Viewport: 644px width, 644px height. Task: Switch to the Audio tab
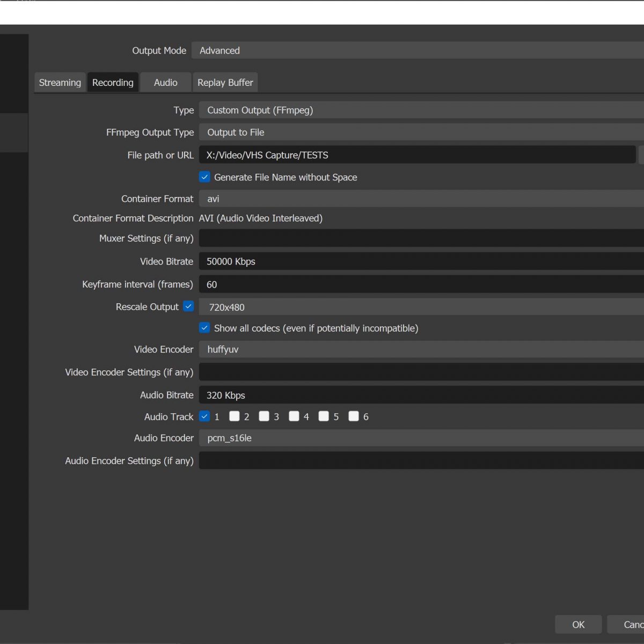pyautogui.click(x=165, y=83)
